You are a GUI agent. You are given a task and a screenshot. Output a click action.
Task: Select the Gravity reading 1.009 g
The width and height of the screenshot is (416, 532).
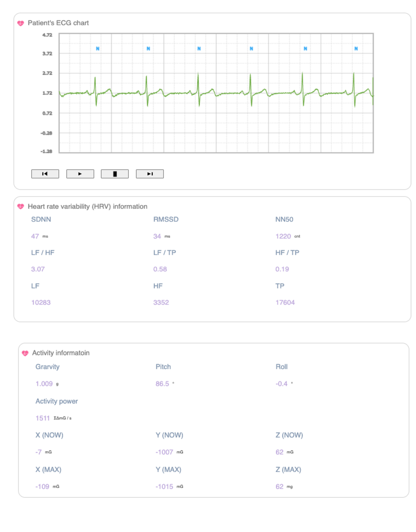click(x=44, y=383)
